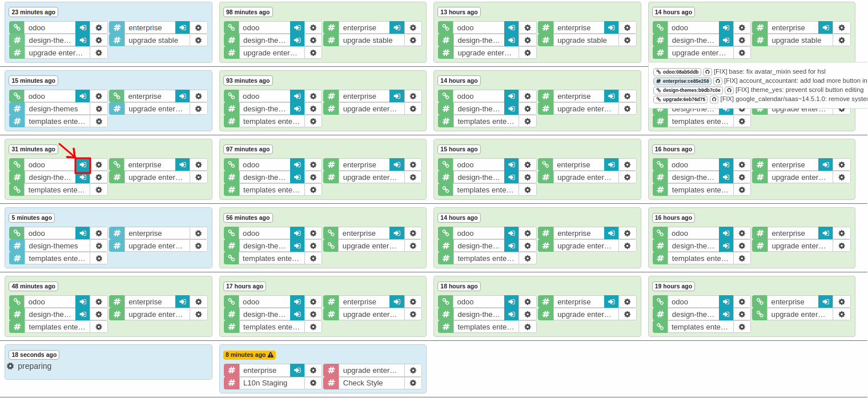
Task: Open upgrade stable build in 13 hours ago batch
Action: (x=582, y=41)
